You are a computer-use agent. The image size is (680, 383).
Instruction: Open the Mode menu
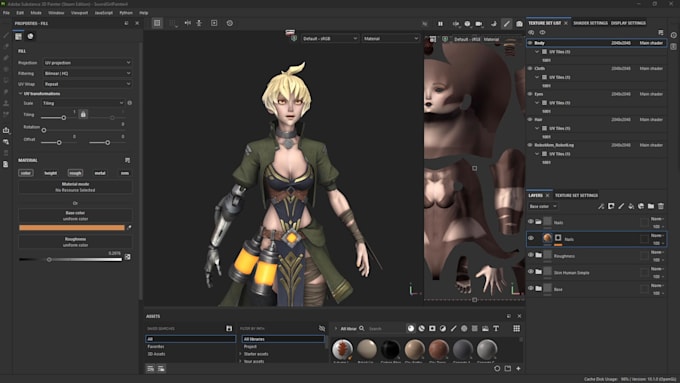[36, 13]
